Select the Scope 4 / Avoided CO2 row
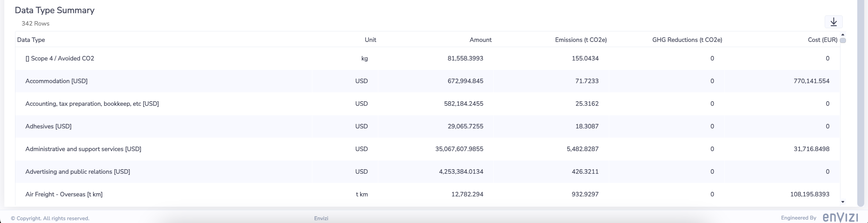 (x=60, y=58)
